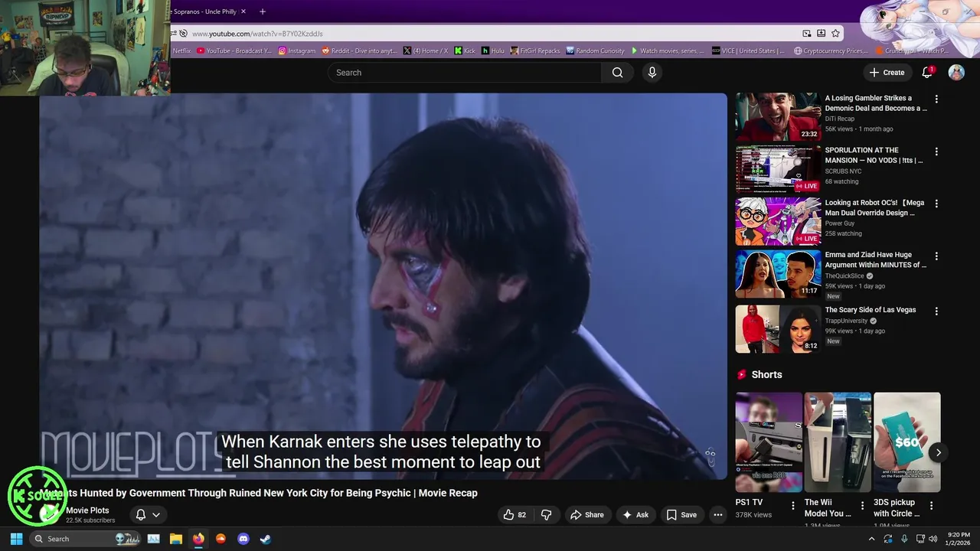Open the Movie Plots channel name
The width and height of the screenshot is (980, 551).
click(x=87, y=510)
